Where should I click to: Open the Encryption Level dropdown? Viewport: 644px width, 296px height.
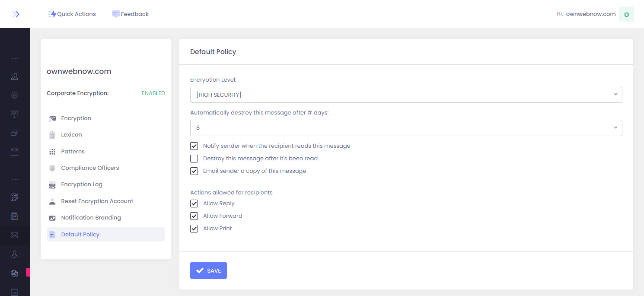(x=406, y=95)
